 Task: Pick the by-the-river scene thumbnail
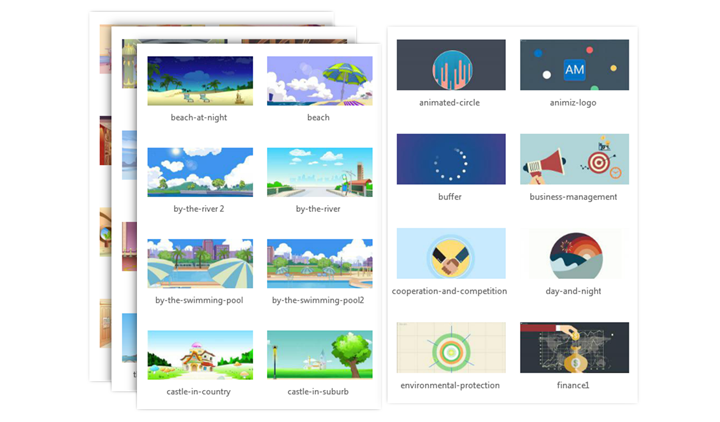click(319, 172)
